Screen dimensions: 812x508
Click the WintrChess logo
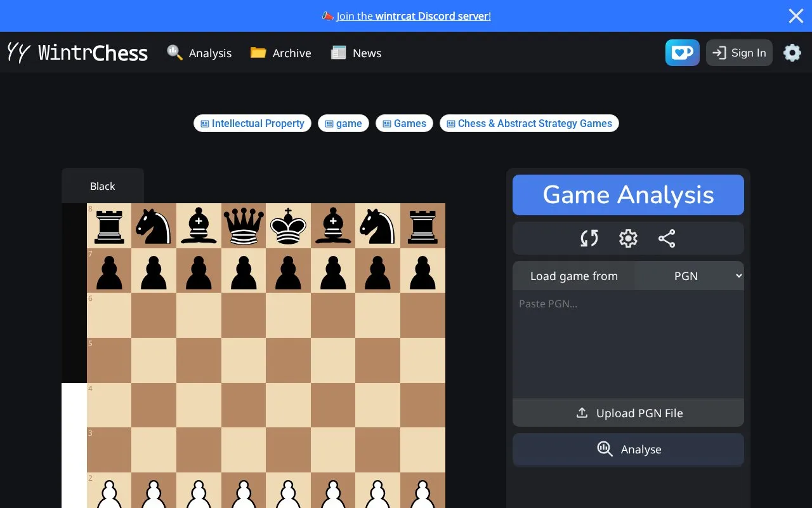click(77, 53)
